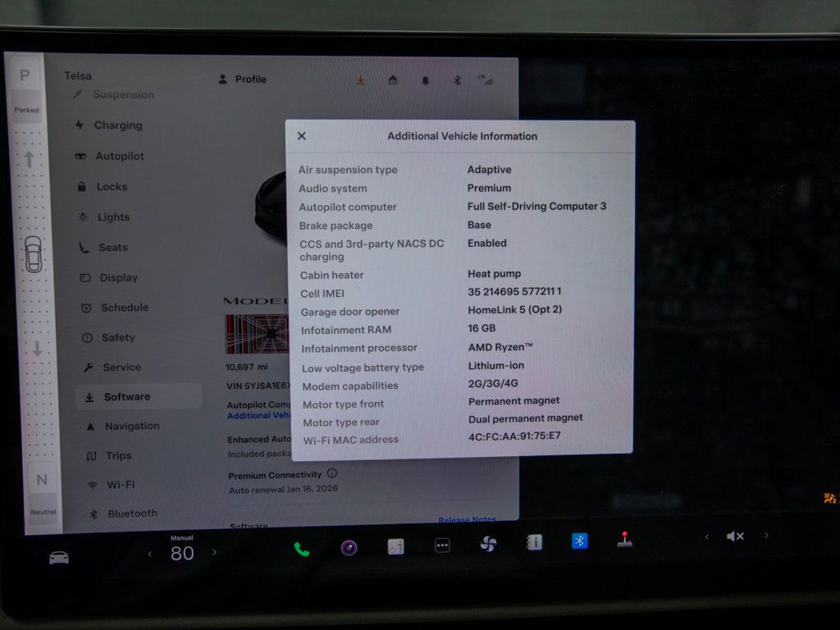Open Wi-Fi settings in sidebar
The width and height of the screenshot is (840, 630).
pyautogui.click(x=121, y=485)
